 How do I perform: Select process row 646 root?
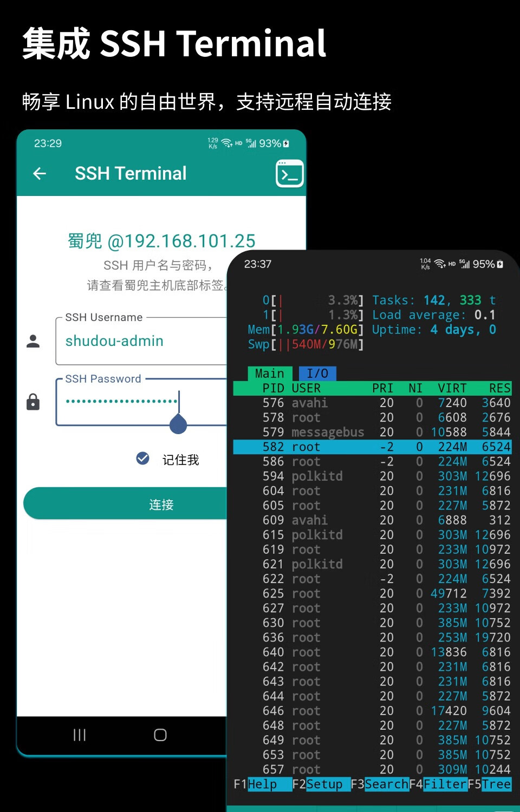click(x=372, y=710)
